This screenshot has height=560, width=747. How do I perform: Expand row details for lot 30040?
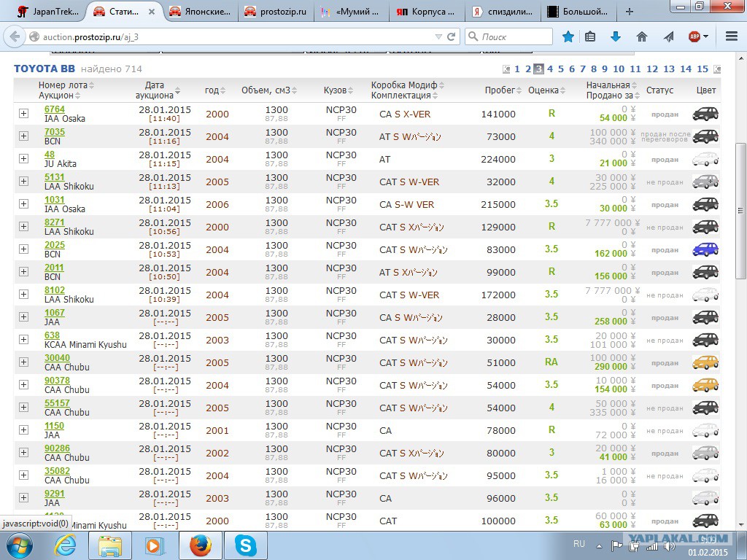(x=23, y=362)
